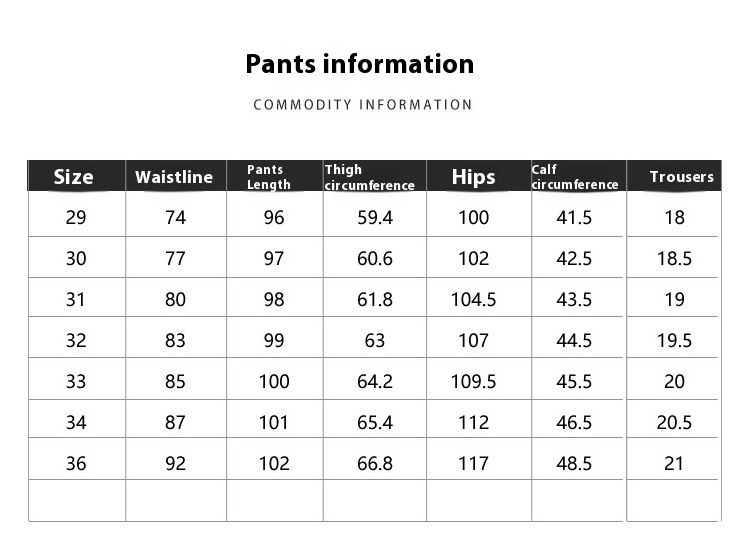Image resolution: width=736 pixels, height=538 pixels.
Task: Click the Hips column header
Action: point(473,177)
